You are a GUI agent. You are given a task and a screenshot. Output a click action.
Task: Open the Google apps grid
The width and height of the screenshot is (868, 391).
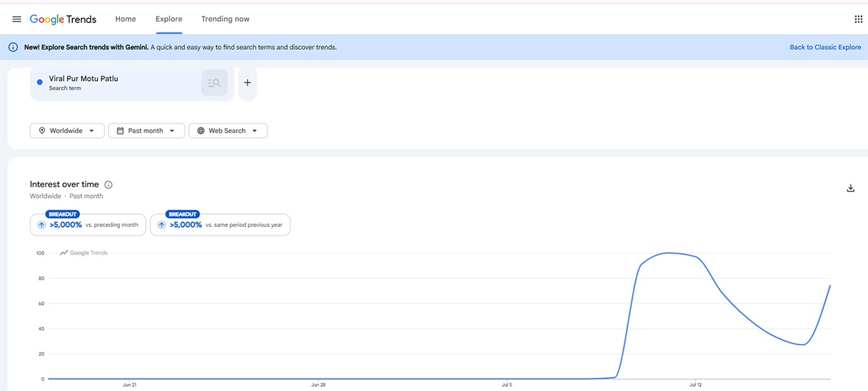tap(859, 20)
